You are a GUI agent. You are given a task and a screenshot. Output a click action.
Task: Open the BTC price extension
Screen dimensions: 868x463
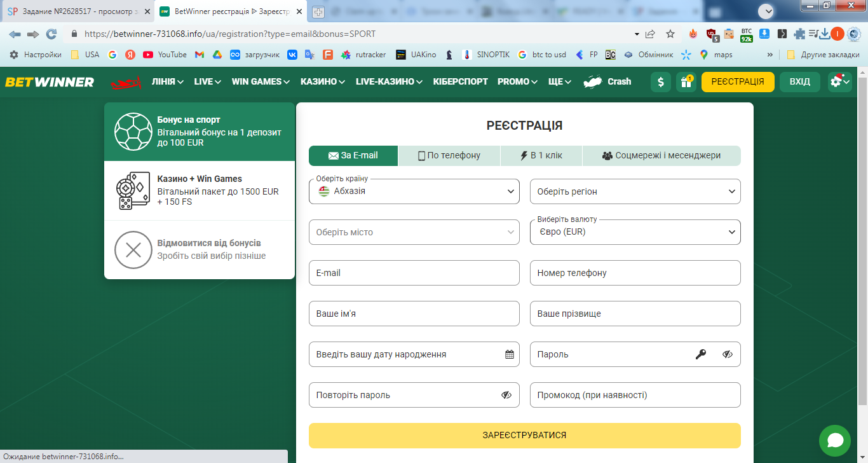[747, 34]
